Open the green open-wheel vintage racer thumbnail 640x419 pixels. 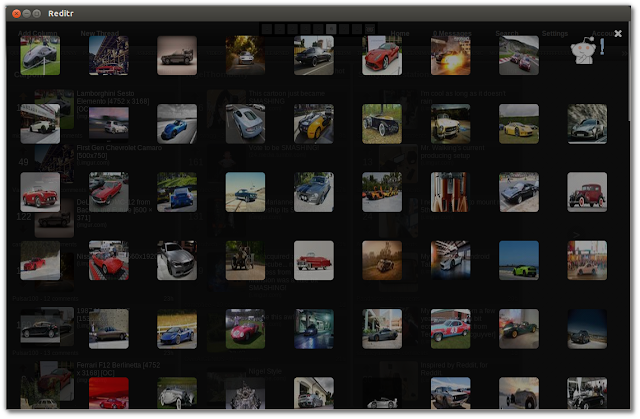pos(519,329)
